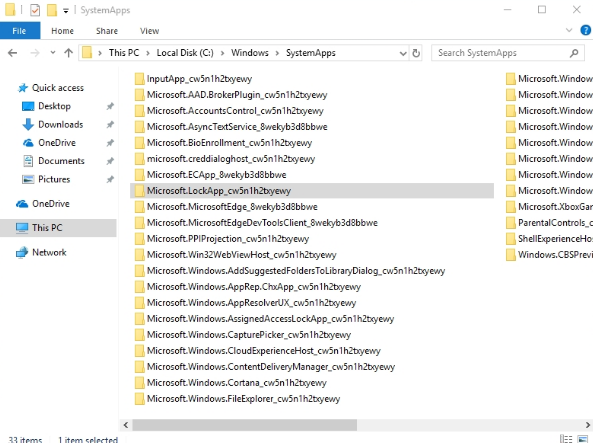Click the Properties quick access toolbar icon
Image resolution: width=593 pixels, height=443 pixels.
point(35,10)
